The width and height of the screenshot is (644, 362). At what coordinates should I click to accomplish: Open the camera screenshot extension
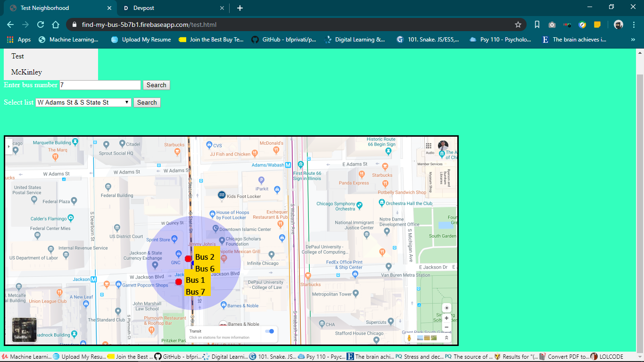point(552,25)
